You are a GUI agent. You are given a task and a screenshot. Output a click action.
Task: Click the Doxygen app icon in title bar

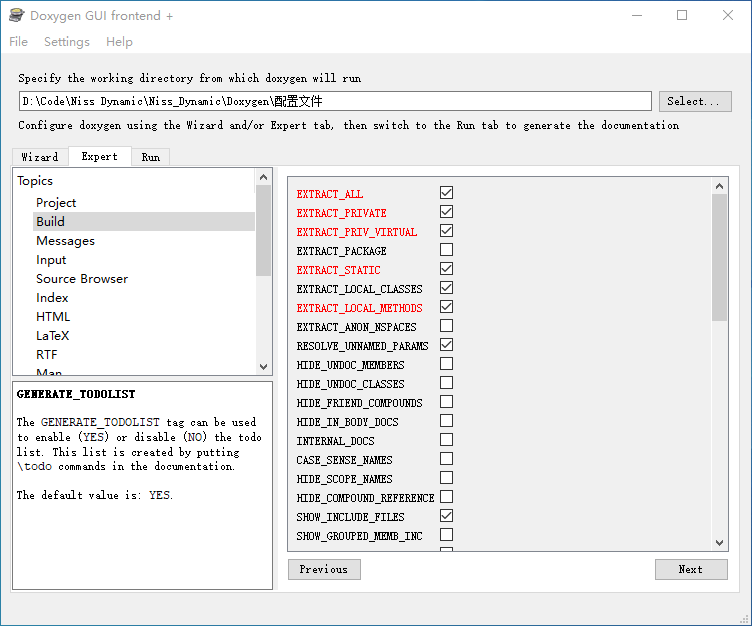click(x=16, y=15)
